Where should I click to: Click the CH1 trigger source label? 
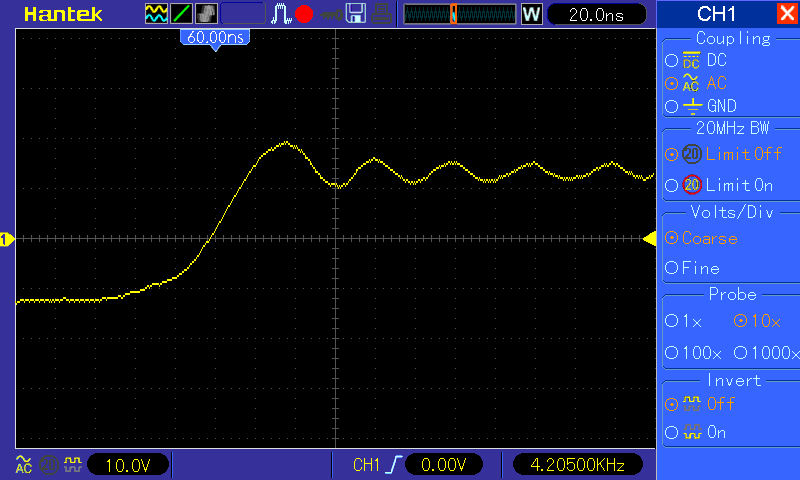pyautogui.click(x=366, y=465)
